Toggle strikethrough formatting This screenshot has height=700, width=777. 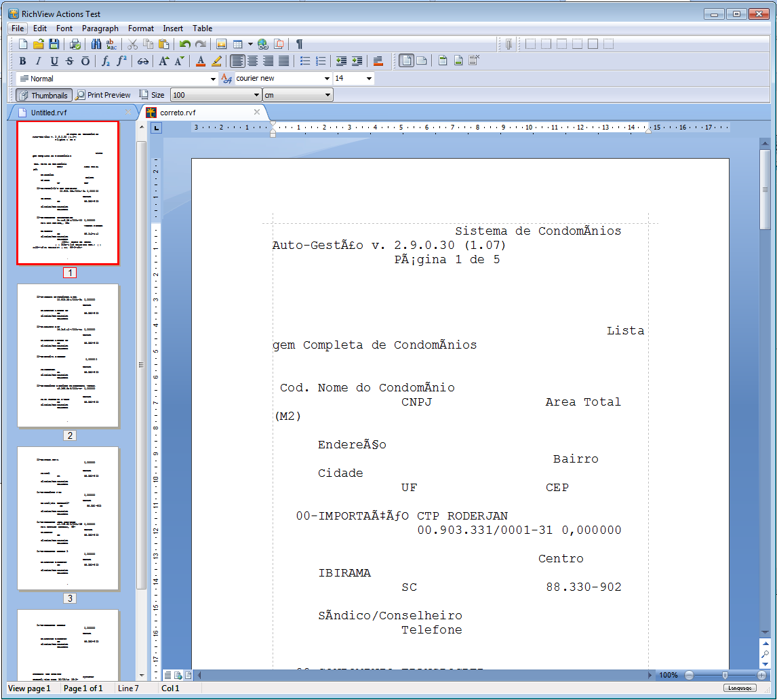click(69, 61)
